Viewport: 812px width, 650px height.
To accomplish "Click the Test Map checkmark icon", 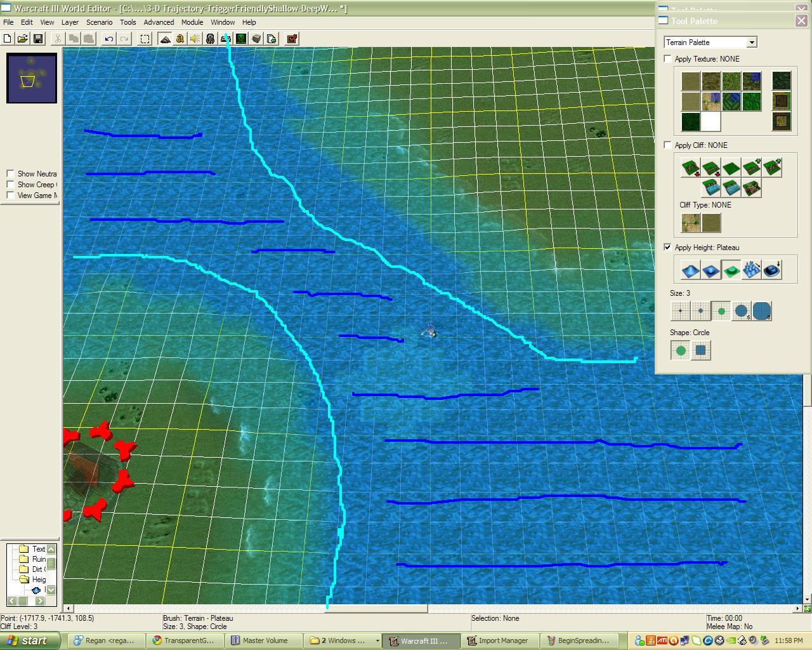I will coord(292,39).
